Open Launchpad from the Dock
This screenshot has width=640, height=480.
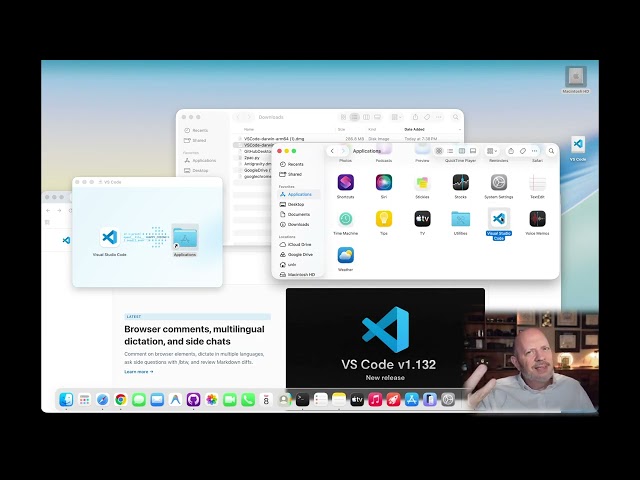pyautogui.click(x=84, y=400)
